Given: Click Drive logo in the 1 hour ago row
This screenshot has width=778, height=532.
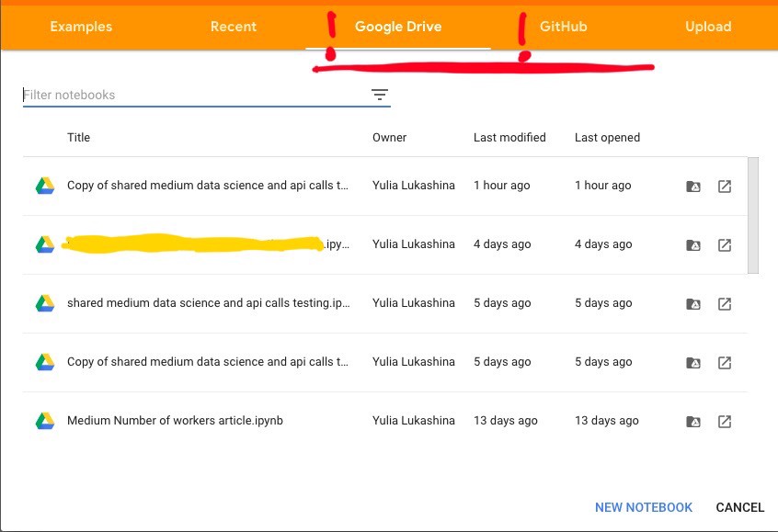Looking at the screenshot, I should pos(45,186).
